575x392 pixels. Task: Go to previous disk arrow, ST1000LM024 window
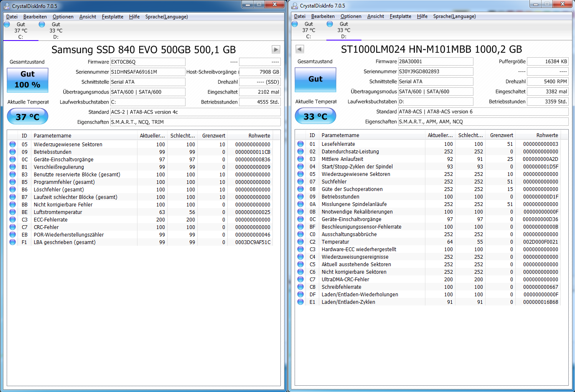300,49
